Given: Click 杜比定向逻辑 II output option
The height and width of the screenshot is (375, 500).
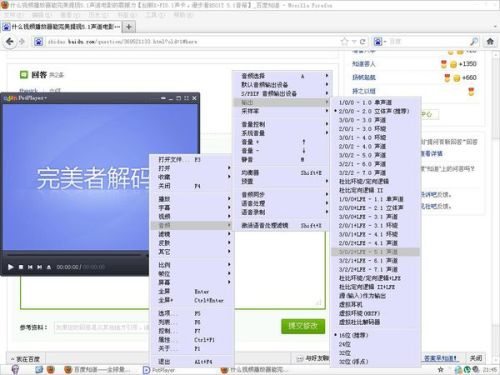Looking at the screenshot, I should tap(361, 190).
